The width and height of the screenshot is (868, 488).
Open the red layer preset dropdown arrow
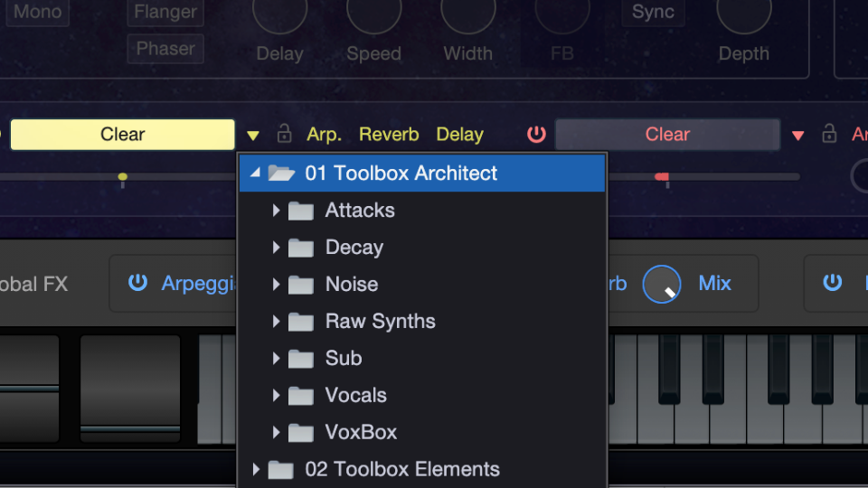[x=797, y=136]
